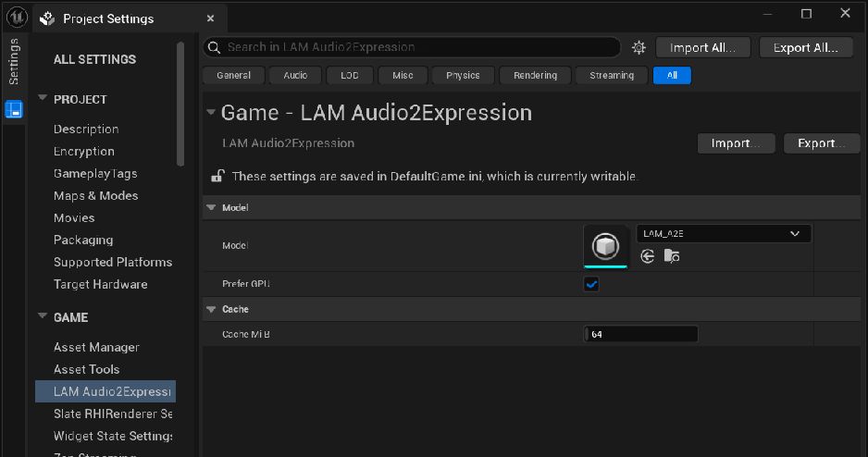Open Asset Tools settings

click(86, 369)
